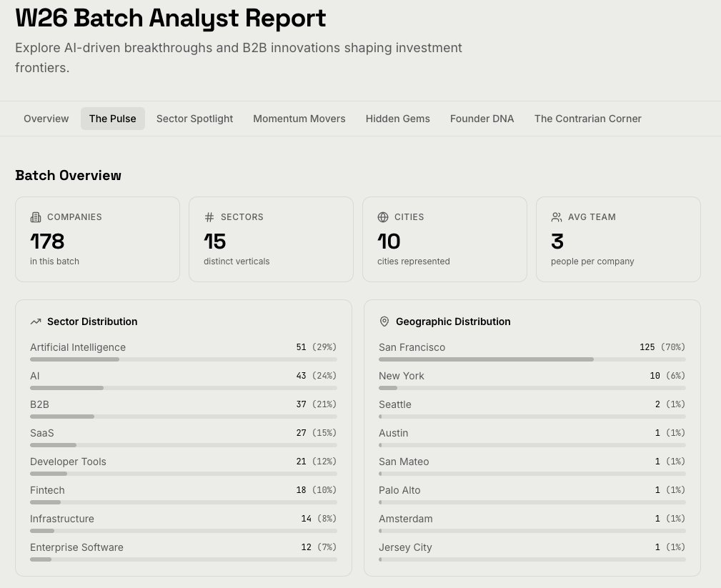Click the 'W26 Batch Analyst Report' title
This screenshot has height=588, width=721.
click(171, 18)
